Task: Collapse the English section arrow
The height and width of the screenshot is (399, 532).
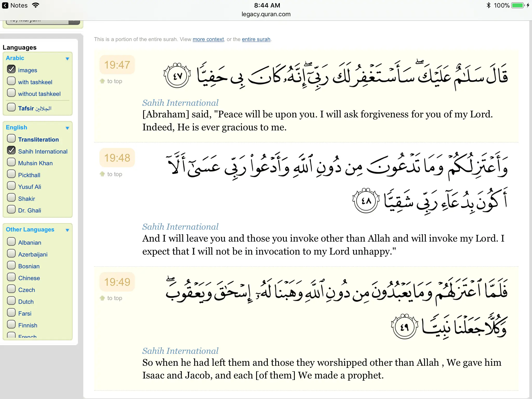Action: pos(67,128)
